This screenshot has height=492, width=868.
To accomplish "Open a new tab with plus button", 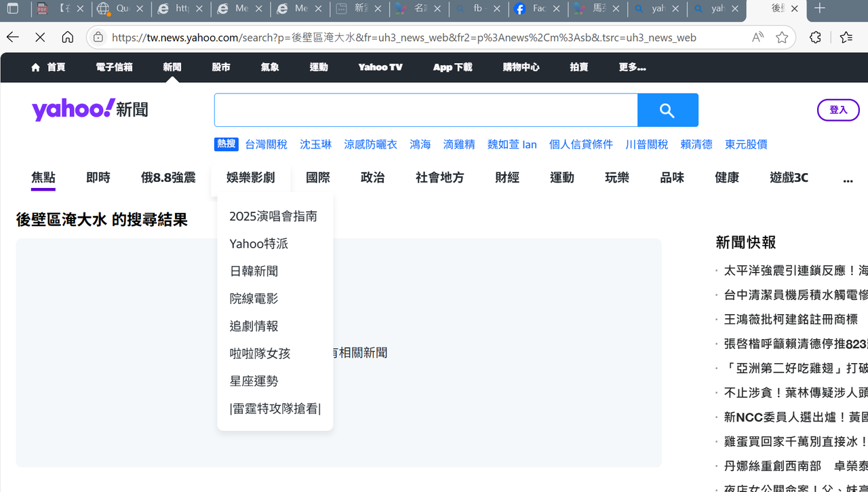I will 820,8.
